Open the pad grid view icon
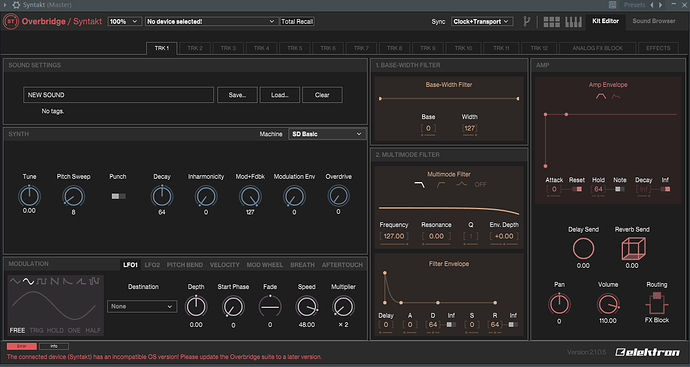 point(552,22)
